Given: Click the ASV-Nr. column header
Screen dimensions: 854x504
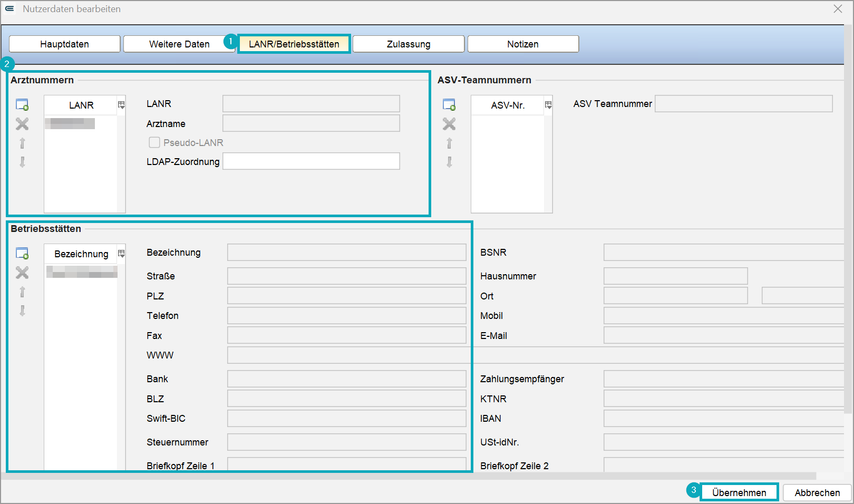Looking at the screenshot, I should 508,105.
